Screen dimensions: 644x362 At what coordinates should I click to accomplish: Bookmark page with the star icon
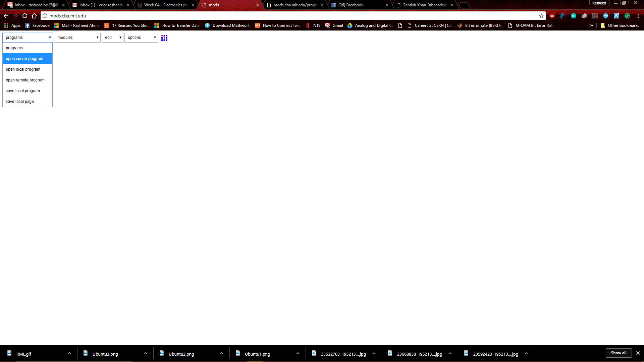click(541, 16)
